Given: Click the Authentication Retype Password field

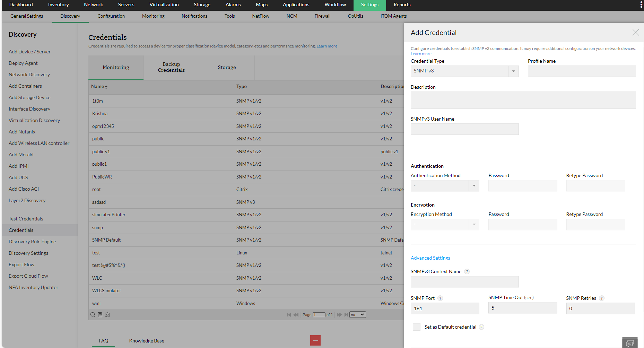Looking at the screenshot, I should tap(595, 185).
